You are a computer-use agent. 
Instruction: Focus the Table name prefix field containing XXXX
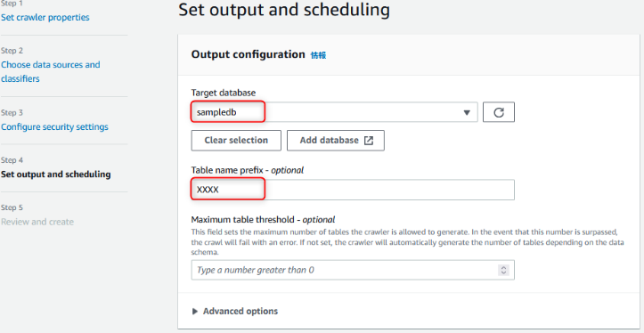[x=353, y=190]
